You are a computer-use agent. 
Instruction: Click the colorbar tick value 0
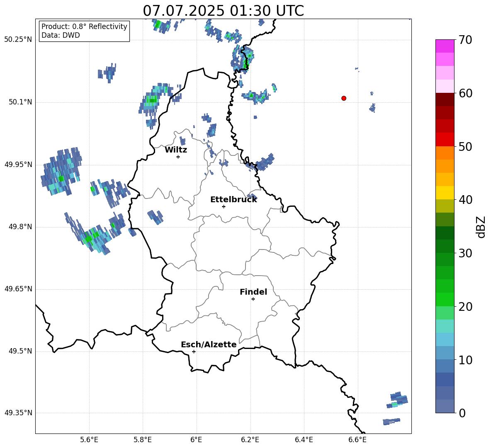point(462,413)
